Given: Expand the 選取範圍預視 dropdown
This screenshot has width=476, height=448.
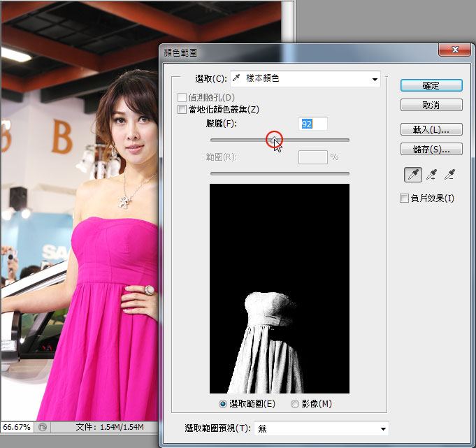Looking at the screenshot, I should (322, 428).
